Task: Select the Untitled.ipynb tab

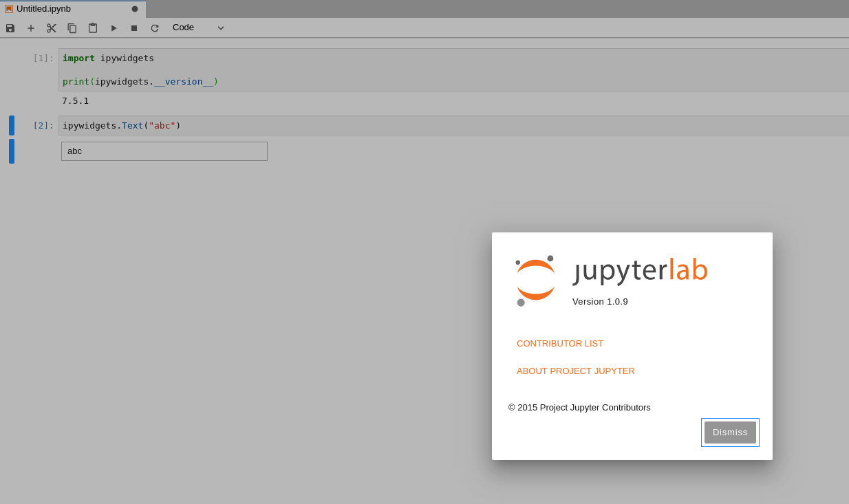Action: click(x=69, y=9)
